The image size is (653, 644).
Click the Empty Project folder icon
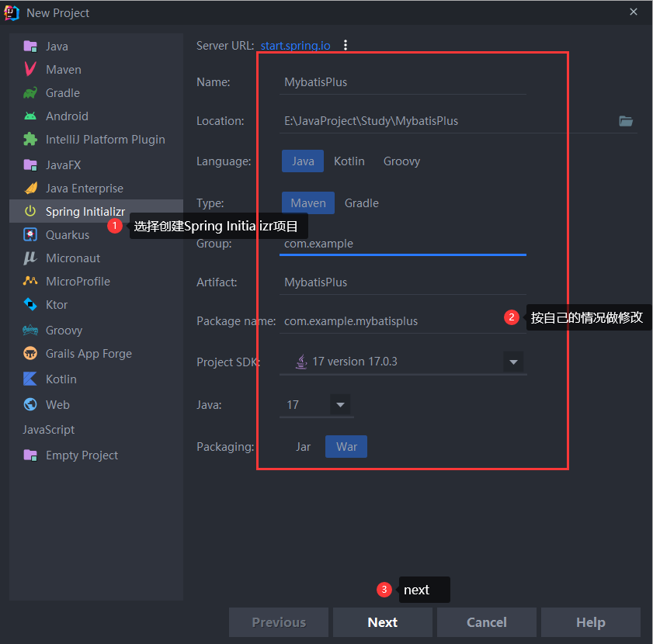point(30,455)
